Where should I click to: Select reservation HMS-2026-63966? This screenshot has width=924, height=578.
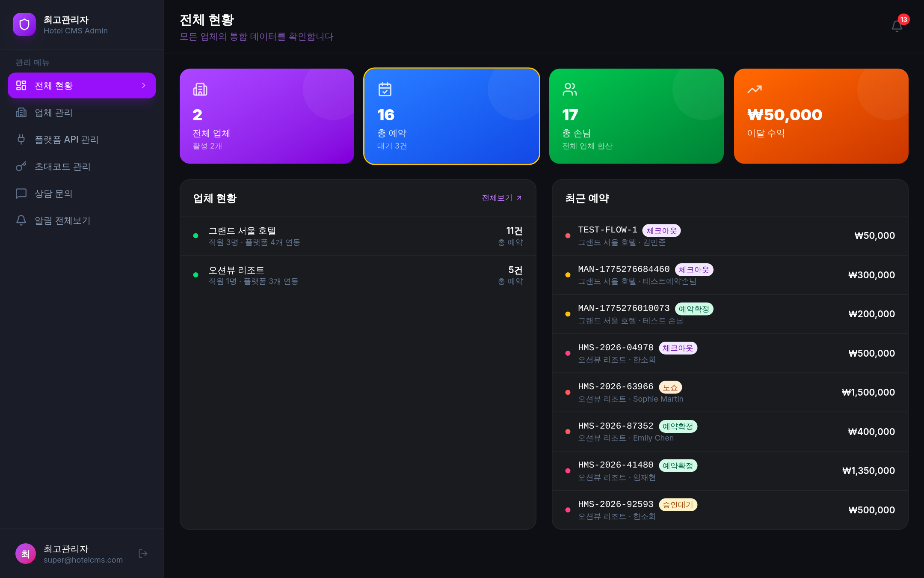click(x=730, y=393)
